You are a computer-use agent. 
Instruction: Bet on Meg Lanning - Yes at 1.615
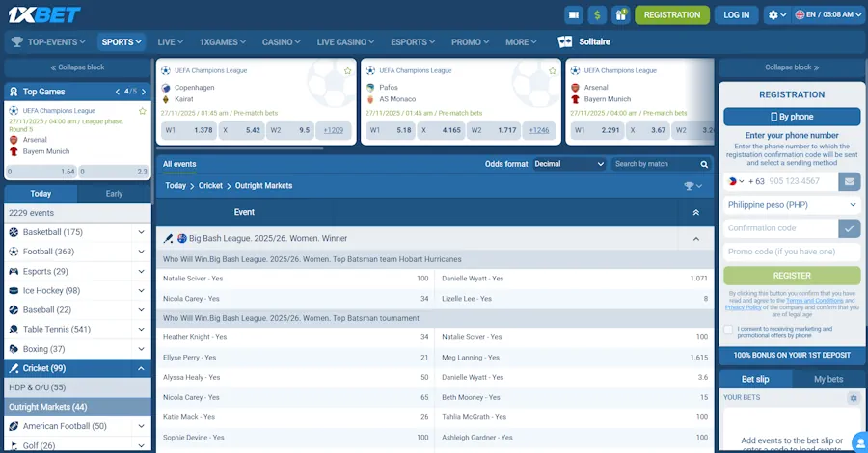(575, 358)
